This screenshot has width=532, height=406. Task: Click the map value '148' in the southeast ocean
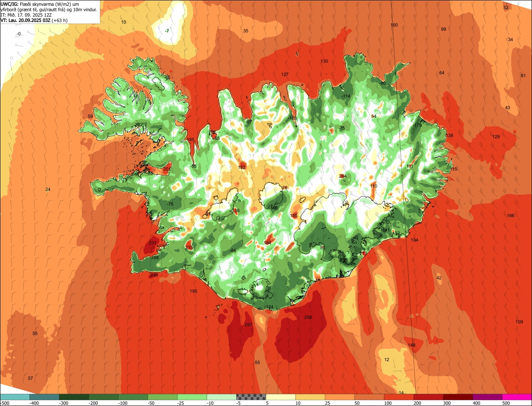411,345
